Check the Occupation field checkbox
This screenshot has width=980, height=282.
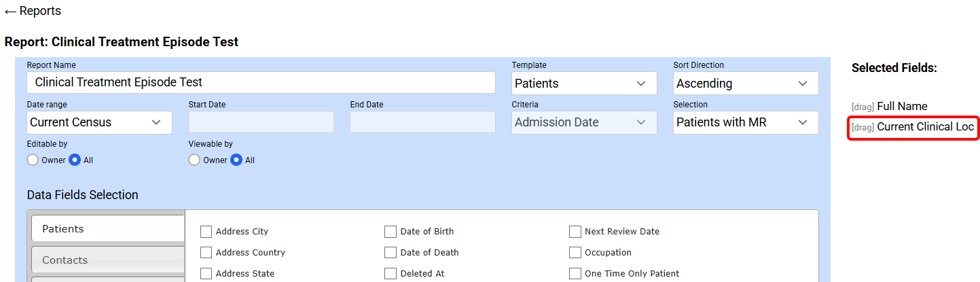tap(575, 253)
